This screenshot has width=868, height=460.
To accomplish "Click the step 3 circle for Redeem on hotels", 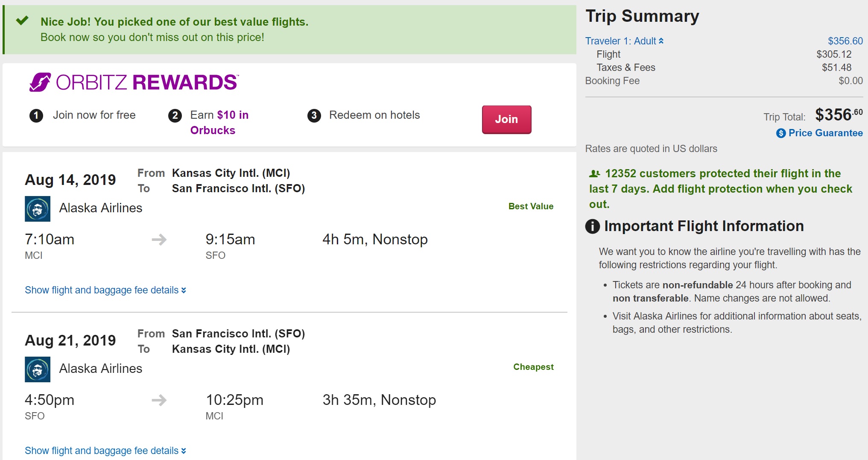I will click(x=314, y=115).
